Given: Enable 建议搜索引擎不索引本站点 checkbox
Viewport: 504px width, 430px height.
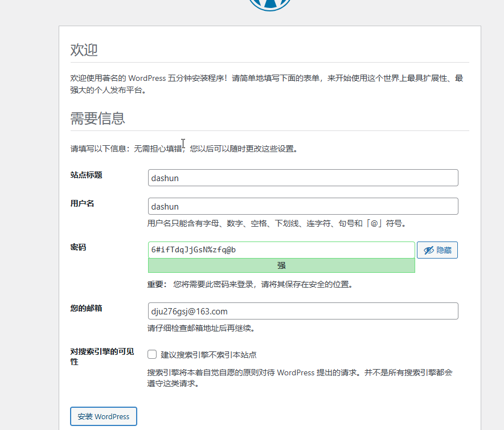Looking at the screenshot, I should point(152,354).
